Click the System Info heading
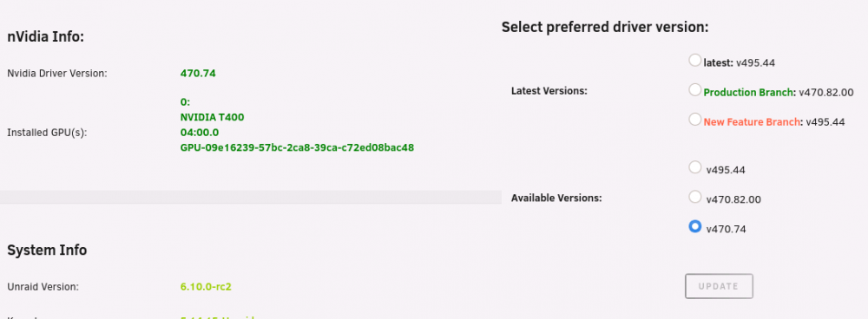Screen dimensions: 868x319 click(x=47, y=251)
